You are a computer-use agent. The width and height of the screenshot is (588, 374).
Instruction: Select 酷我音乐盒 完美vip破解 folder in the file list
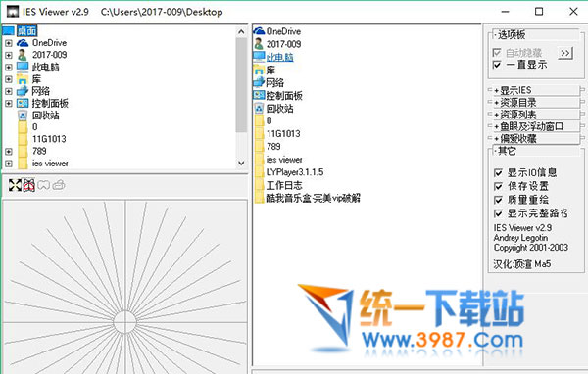point(314,198)
